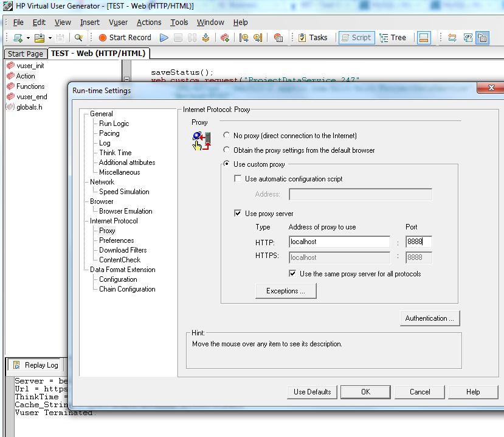Click the Use Defaults button
The image size is (504, 437).
pos(312,391)
